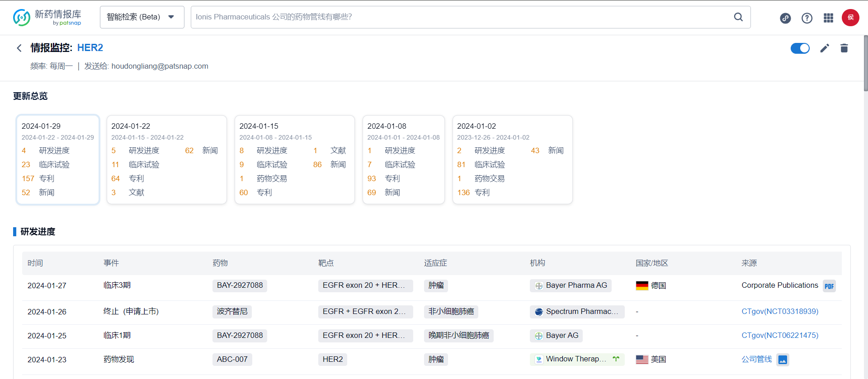Click the German flag icon

point(642,286)
